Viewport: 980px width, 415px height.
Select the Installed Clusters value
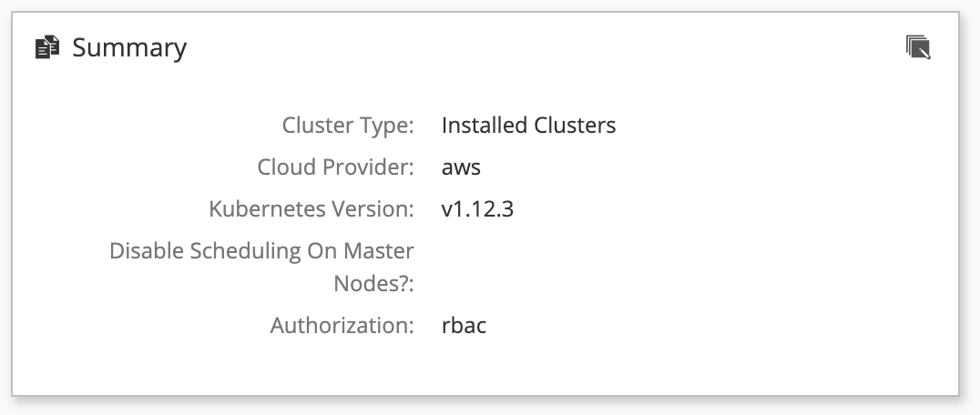click(529, 125)
